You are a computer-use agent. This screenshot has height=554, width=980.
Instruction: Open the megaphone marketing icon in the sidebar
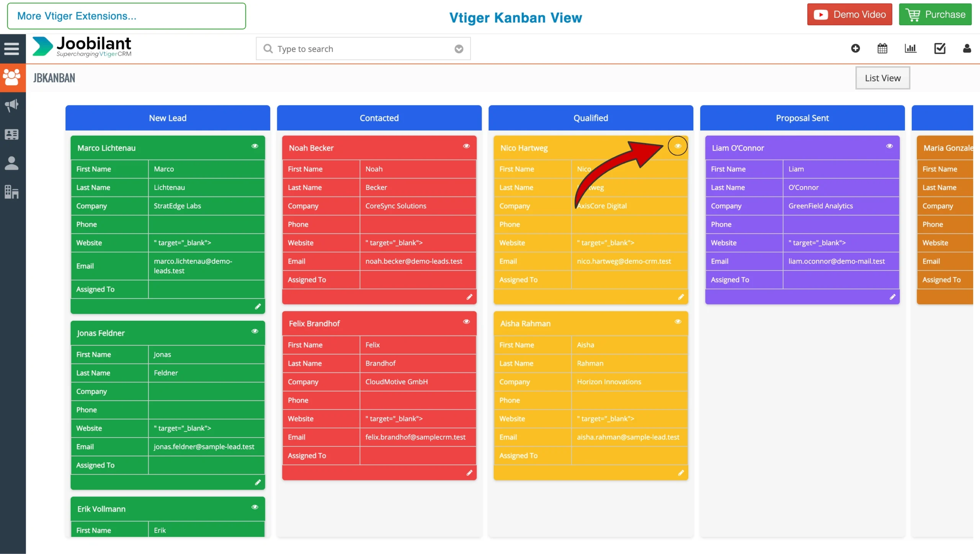pos(11,105)
